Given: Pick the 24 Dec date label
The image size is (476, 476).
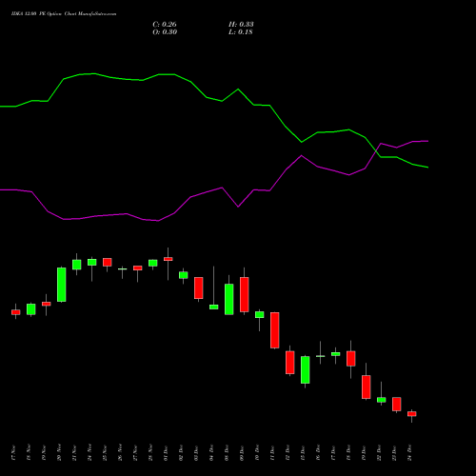Looking at the screenshot, I should (409, 453).
